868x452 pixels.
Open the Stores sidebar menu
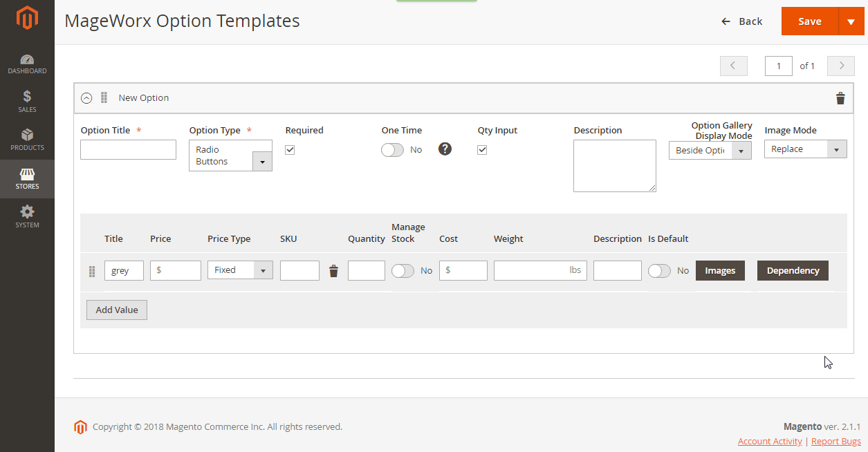(27, 179)
